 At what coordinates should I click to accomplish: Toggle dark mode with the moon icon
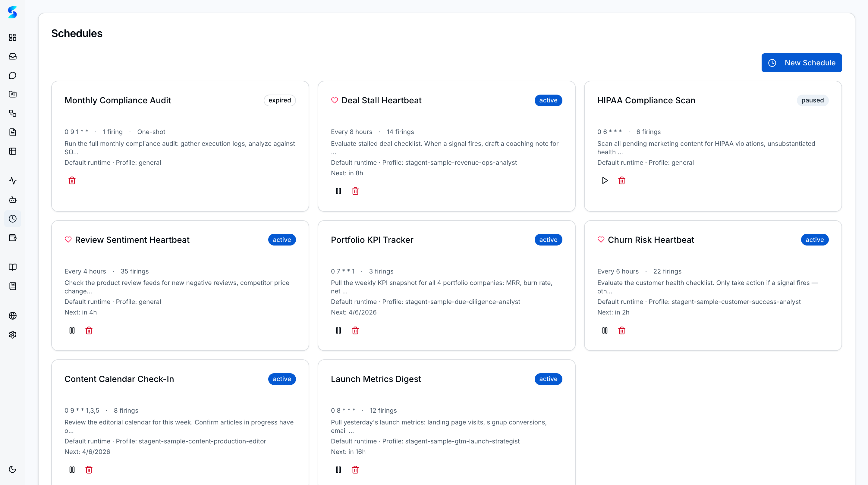click(x=12, y=469)
